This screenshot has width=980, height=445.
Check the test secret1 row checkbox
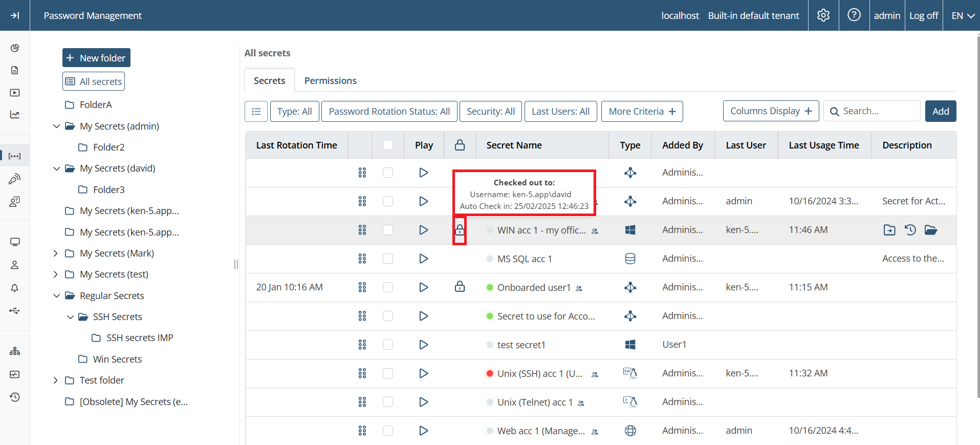click(x=388, y=345)
